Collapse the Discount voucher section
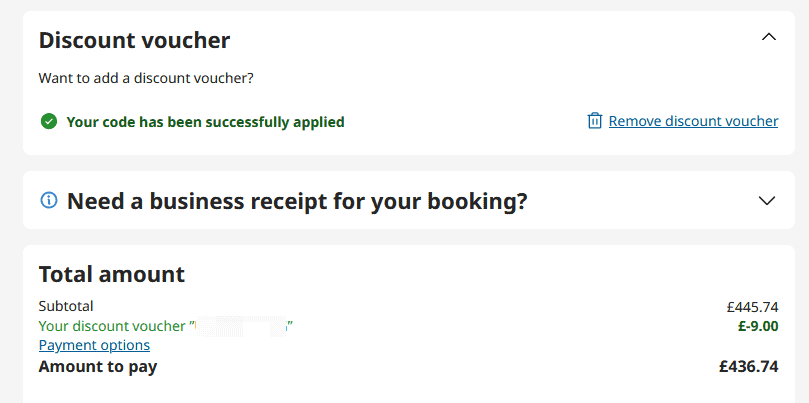809x403 pixels. 768,38
